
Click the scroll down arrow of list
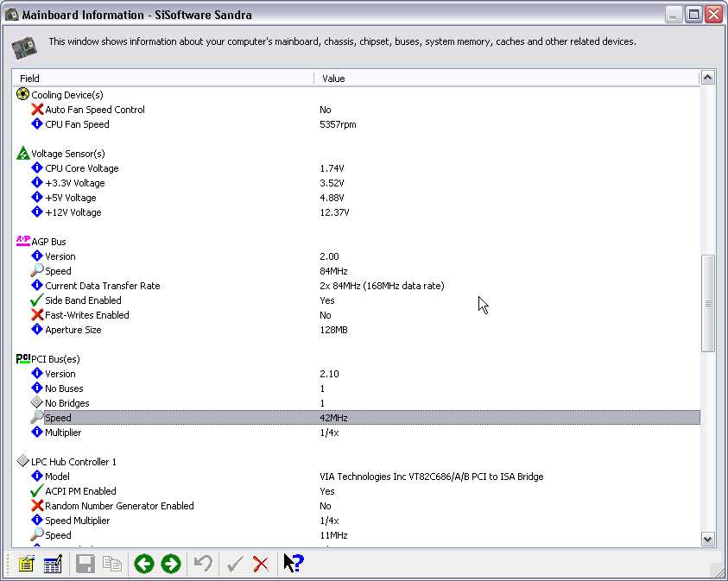tap(708, 539)
